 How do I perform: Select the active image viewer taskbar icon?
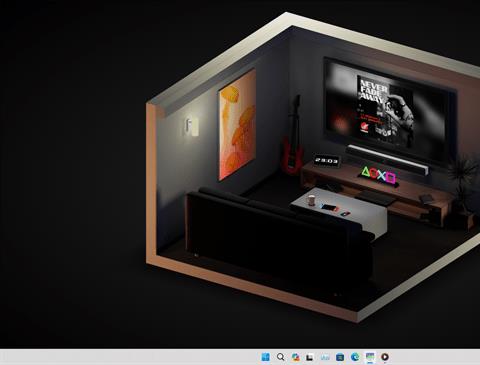pos(370,357)
